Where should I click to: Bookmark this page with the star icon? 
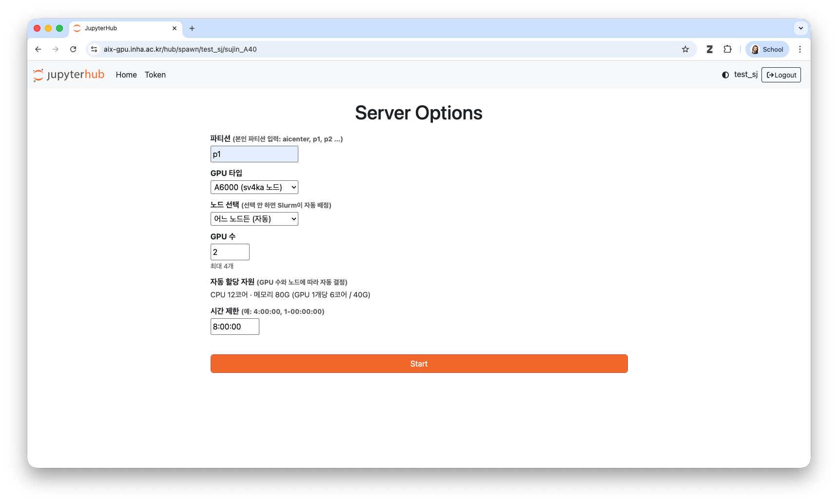[685, 49]
